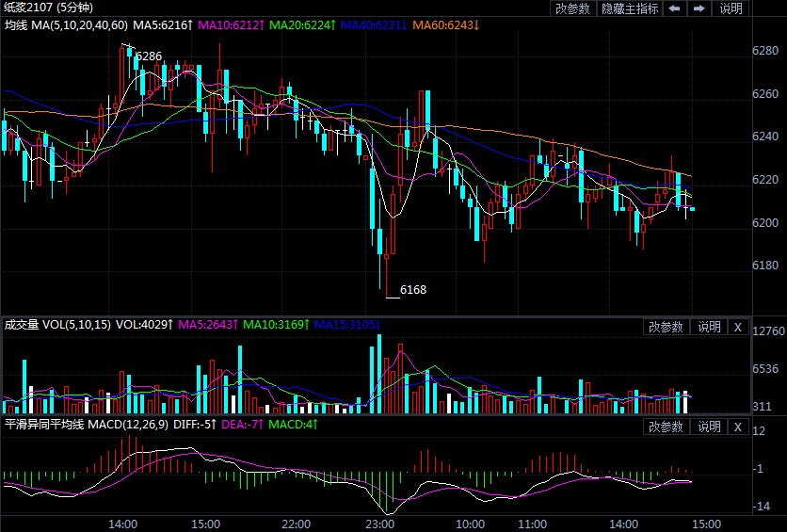Click the 6220 price axis label
This screenshot has height=532, width=787.
765,180
